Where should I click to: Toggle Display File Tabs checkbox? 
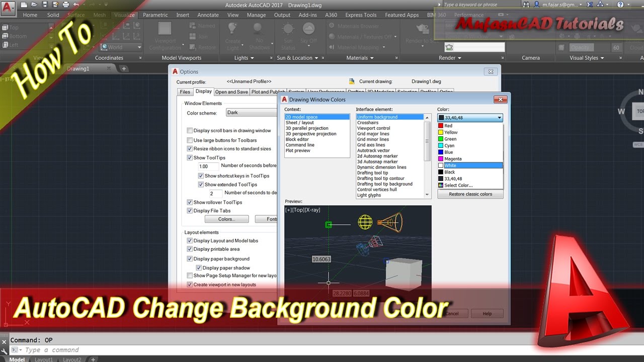pyautogui.click(x=190, y=211)
